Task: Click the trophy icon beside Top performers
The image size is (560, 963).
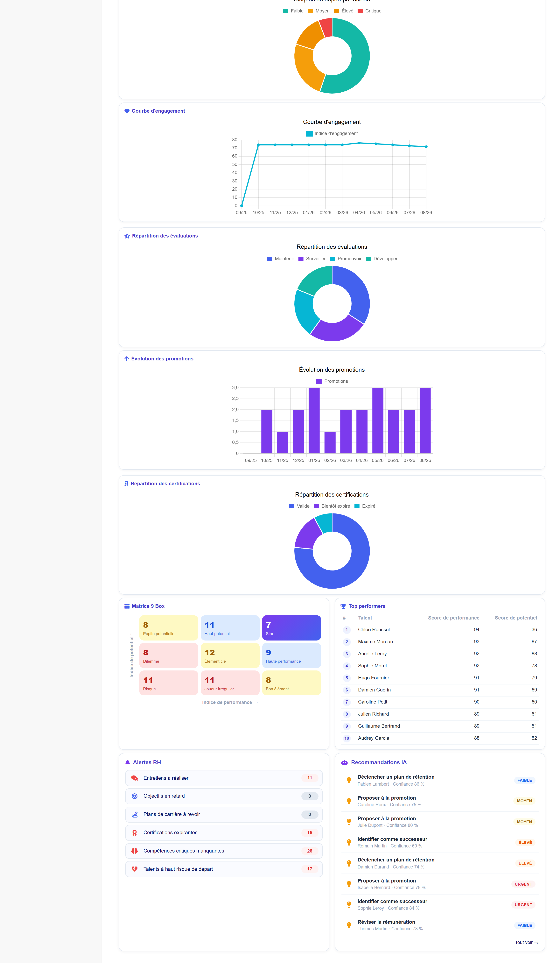Action: 343,606
